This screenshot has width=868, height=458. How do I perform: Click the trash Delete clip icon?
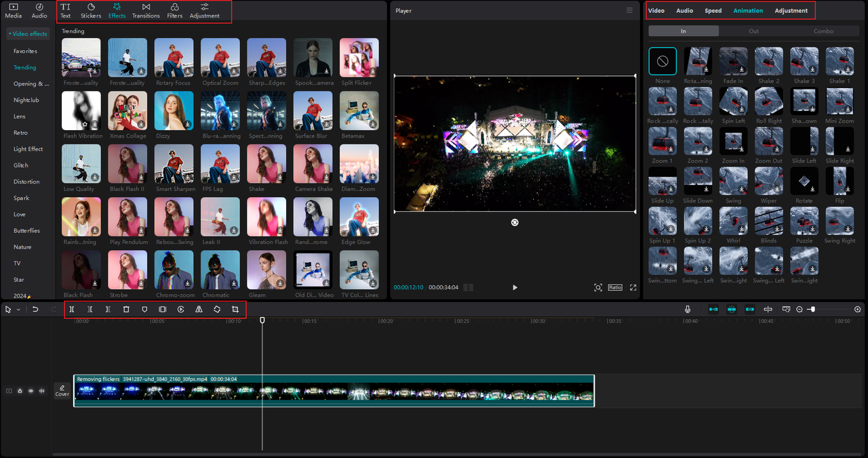(x=126, y=309)
